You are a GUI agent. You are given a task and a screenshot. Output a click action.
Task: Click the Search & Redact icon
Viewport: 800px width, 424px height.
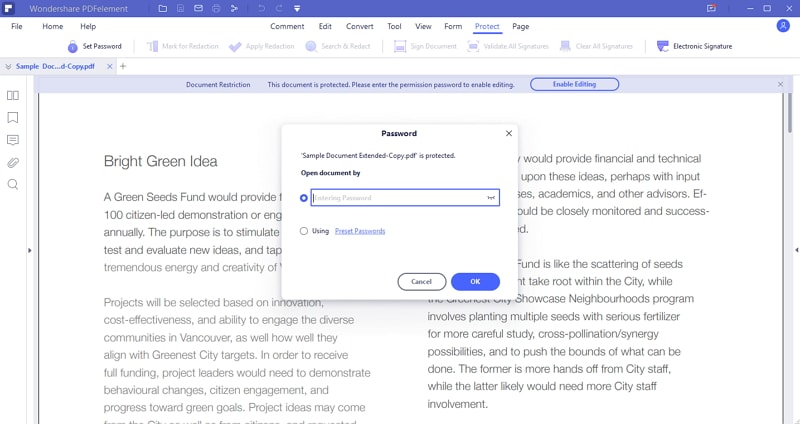point(311,46)
